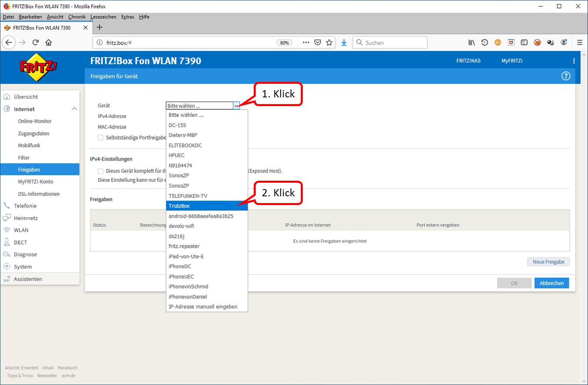Show site information icon next to fritz.box
Image resolution: width=588 pixels, height=385 pixels.
100,42
